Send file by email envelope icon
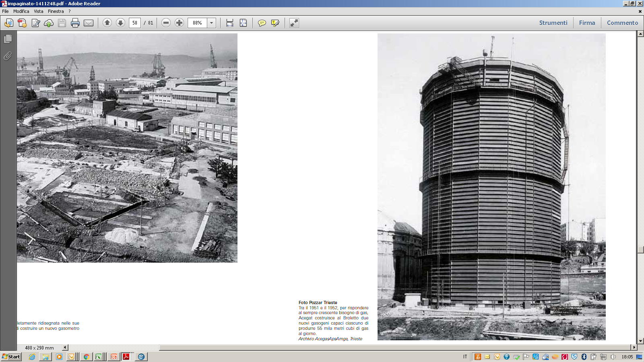Image resolution: width=644 pixels, height=362 pixels. pyautogui.click(x=89, y=23)
